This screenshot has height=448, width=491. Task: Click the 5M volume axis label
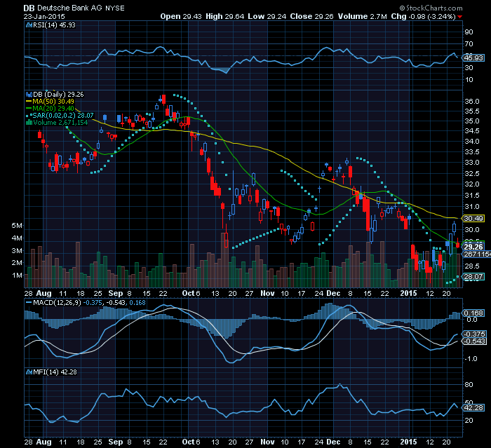point(17,226)
